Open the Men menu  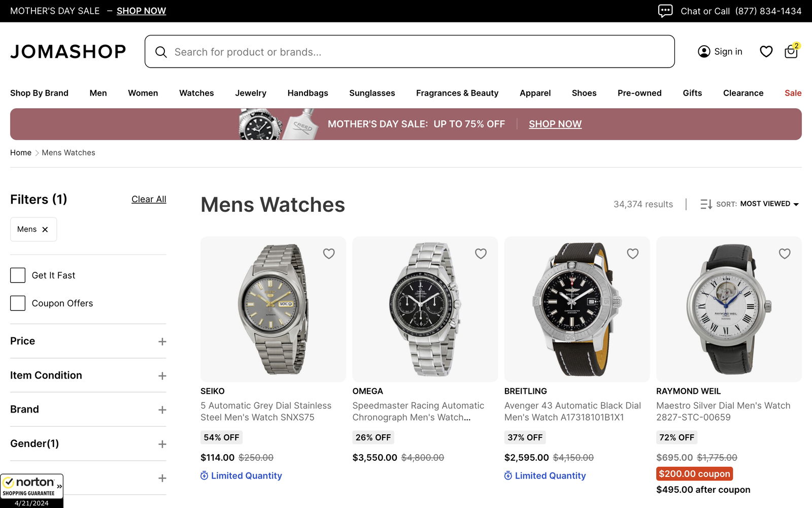point(98,93)
